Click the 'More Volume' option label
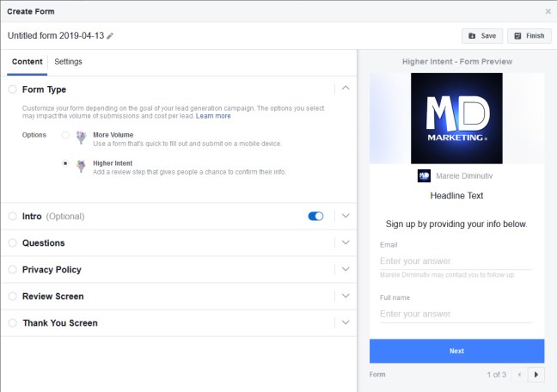The width and height of the screenshot is (557, 392). [113, 135]
